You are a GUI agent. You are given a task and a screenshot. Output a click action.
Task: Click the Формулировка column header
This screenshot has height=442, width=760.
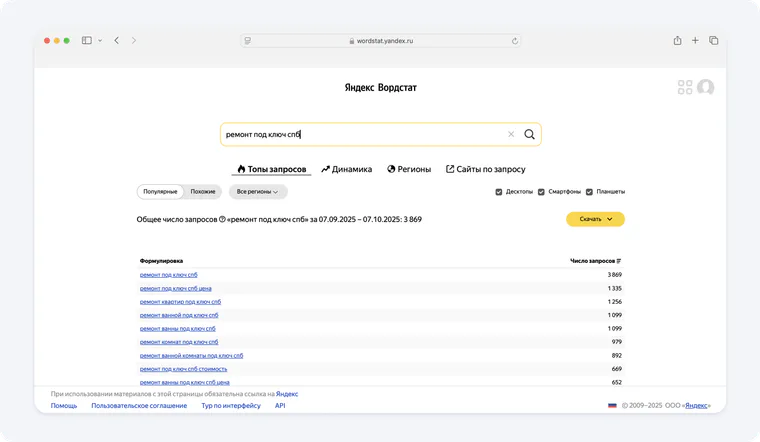coord(161,261)
